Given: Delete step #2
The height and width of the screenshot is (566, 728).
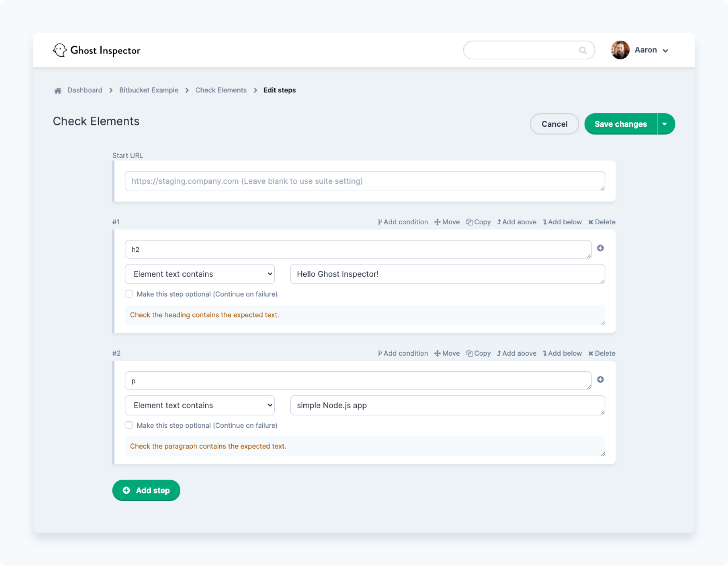Looking at the screenshot, I should [x=601, y=353].
